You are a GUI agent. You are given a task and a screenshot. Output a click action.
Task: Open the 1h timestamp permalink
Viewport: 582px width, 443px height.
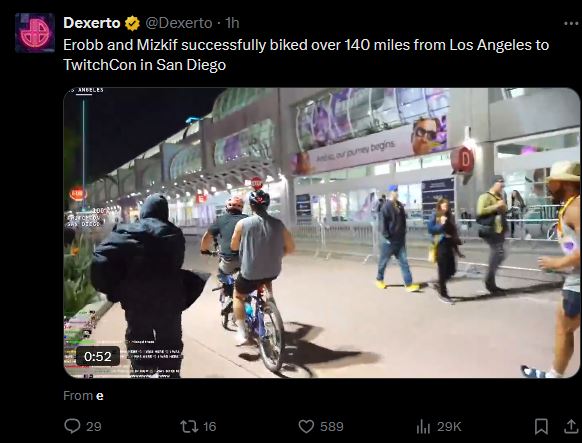tap(232, 23)
